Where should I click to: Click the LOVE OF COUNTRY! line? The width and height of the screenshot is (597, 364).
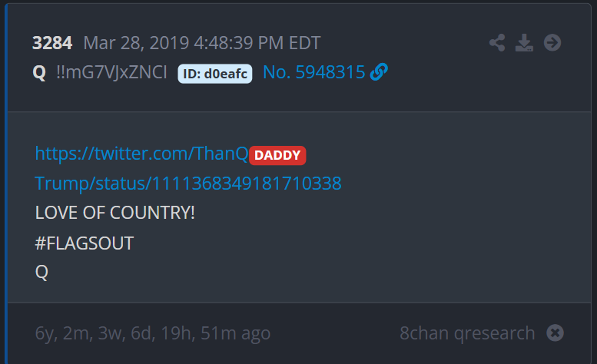[114, 213]
